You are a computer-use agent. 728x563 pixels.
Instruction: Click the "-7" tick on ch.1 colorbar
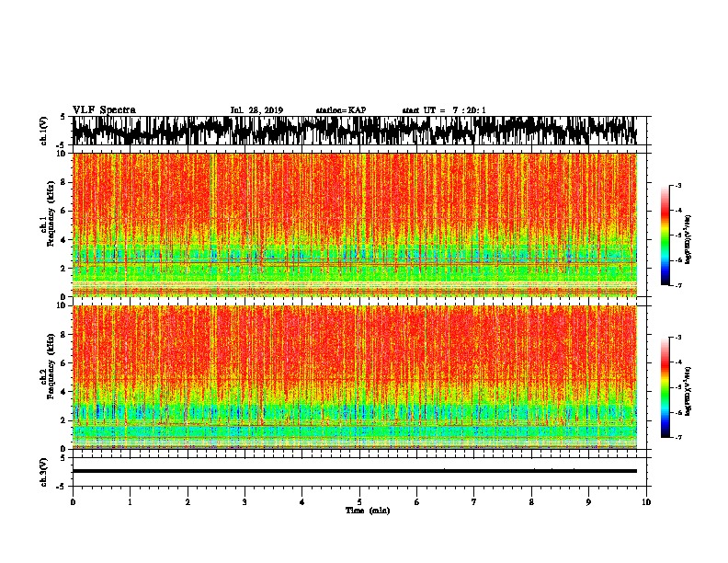678,285
